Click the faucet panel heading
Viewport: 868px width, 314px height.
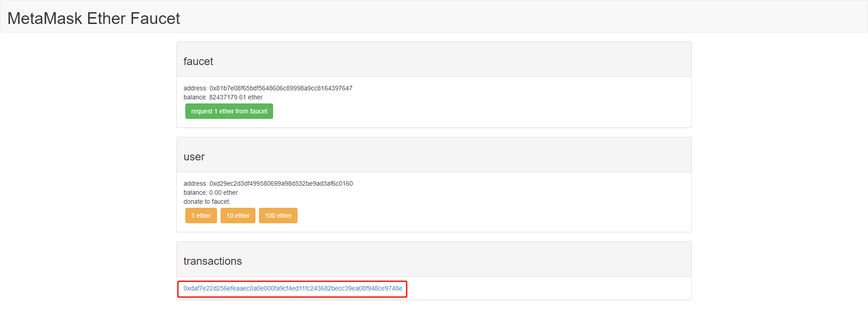[x=198, y=61]
